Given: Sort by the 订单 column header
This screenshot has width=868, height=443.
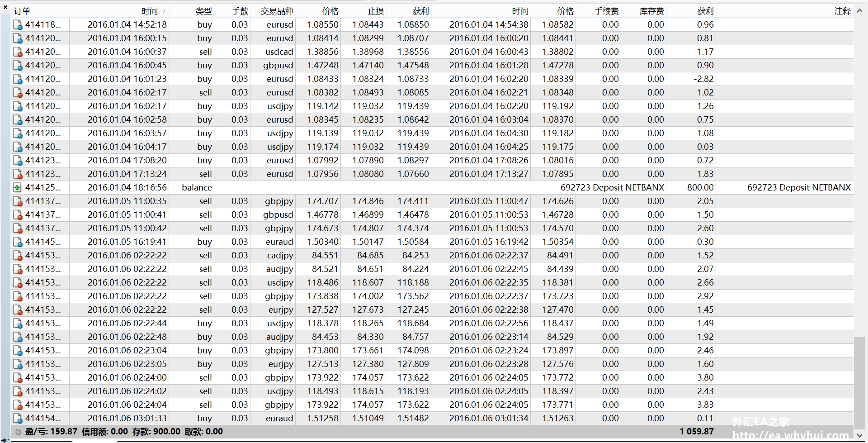Looking at the screenshot, I should coord(40,11).
